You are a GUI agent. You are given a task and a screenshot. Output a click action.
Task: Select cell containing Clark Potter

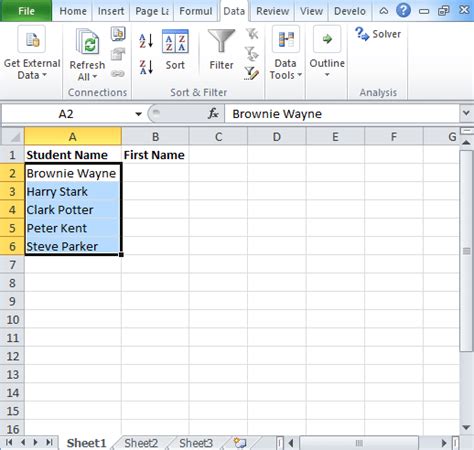click(73, 210)
